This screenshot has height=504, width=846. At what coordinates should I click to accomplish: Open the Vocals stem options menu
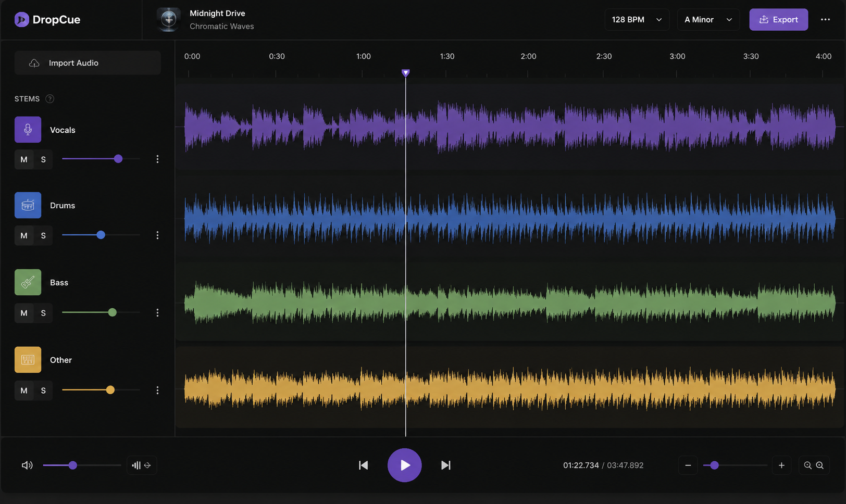(x=157, y=159)
